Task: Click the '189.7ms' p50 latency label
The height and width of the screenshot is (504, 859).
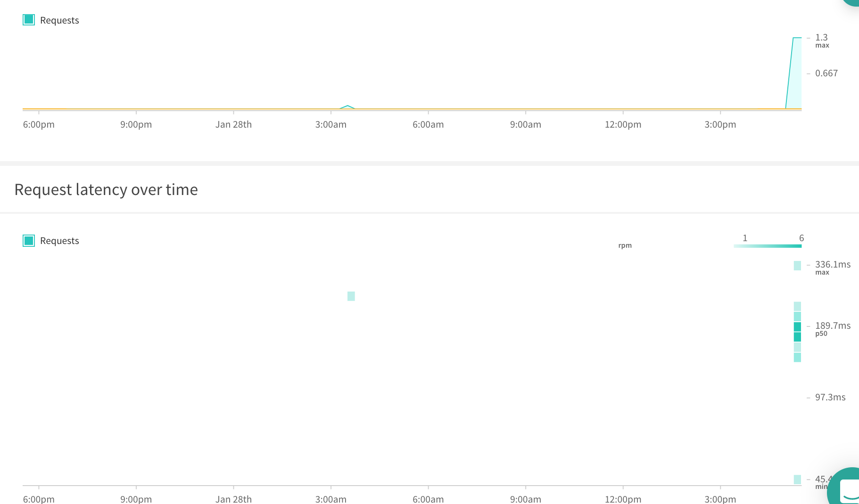Action: click(x=833, y=325)
